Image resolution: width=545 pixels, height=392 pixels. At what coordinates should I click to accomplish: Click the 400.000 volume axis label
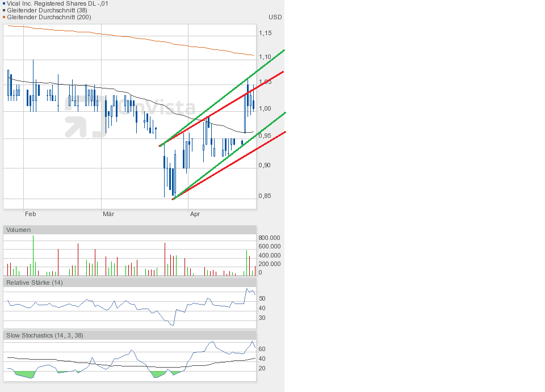[269, 255]
